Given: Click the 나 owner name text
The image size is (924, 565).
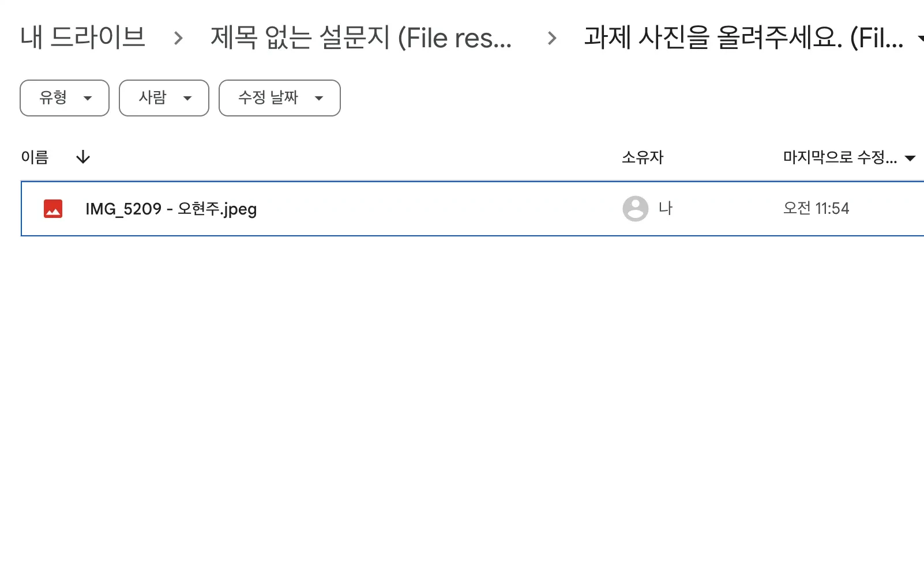Looking at the screenshot, I should point(666,209).
